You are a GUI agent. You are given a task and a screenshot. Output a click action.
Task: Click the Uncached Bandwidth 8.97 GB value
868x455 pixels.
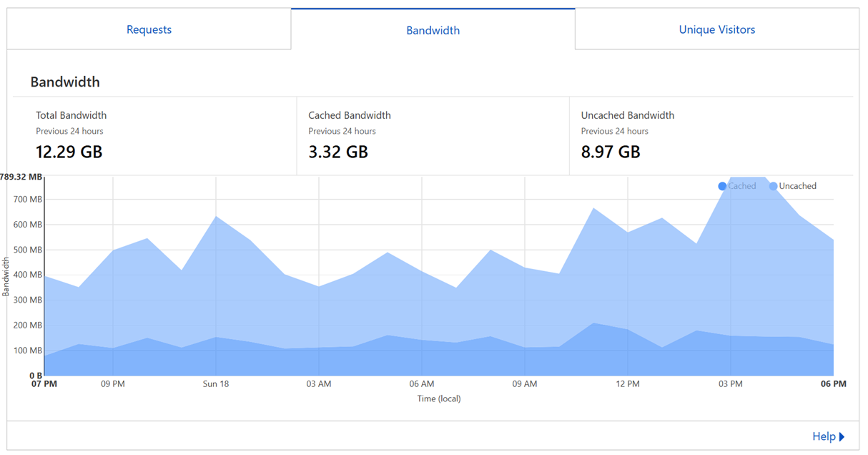(611, 152)
